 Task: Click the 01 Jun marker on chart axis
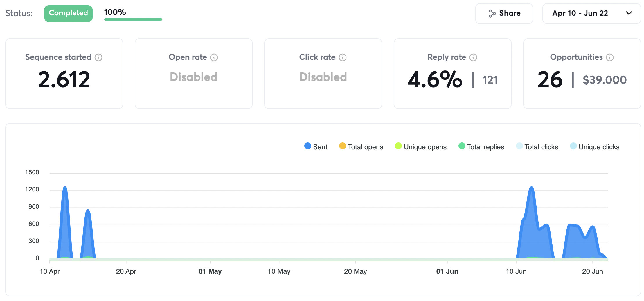coord(447,271)
